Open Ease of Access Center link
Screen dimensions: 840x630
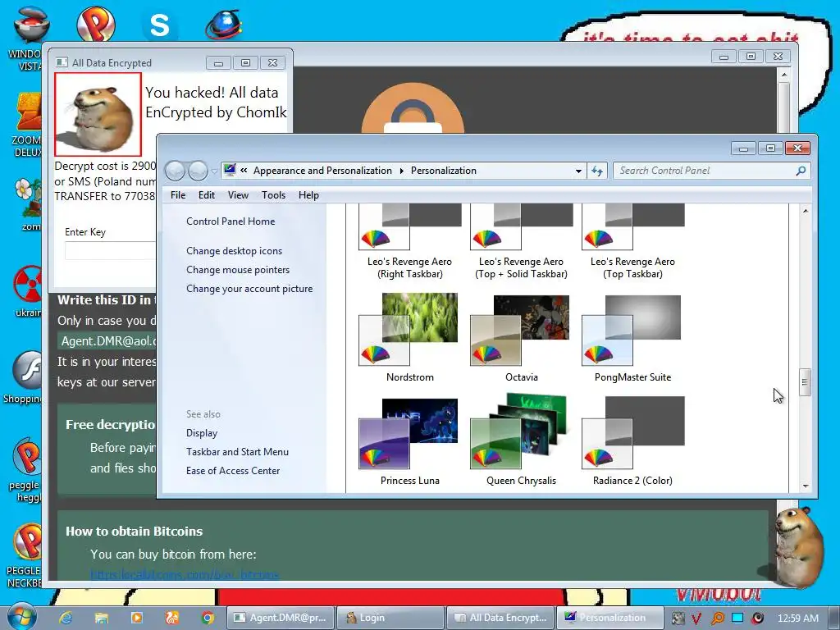232,470
